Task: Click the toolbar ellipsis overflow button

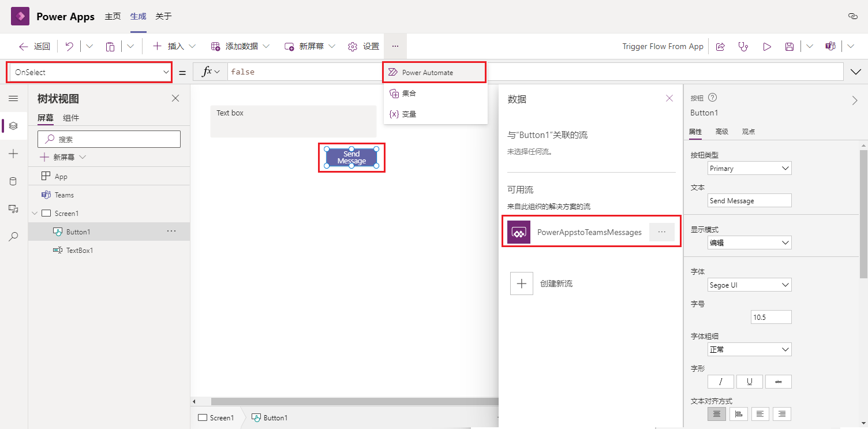Action: (x=395, y=46)
